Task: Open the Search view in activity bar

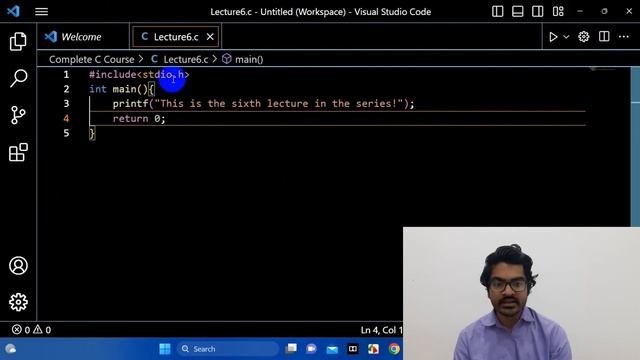Action: point(18,78)
